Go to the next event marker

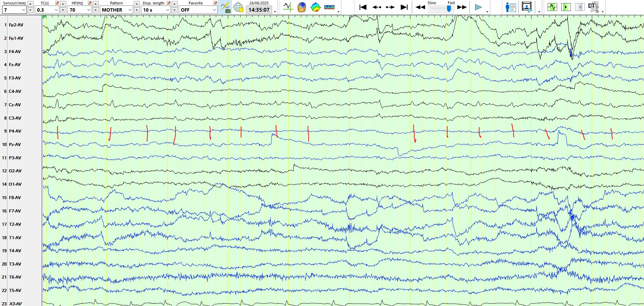coord(390,7)
